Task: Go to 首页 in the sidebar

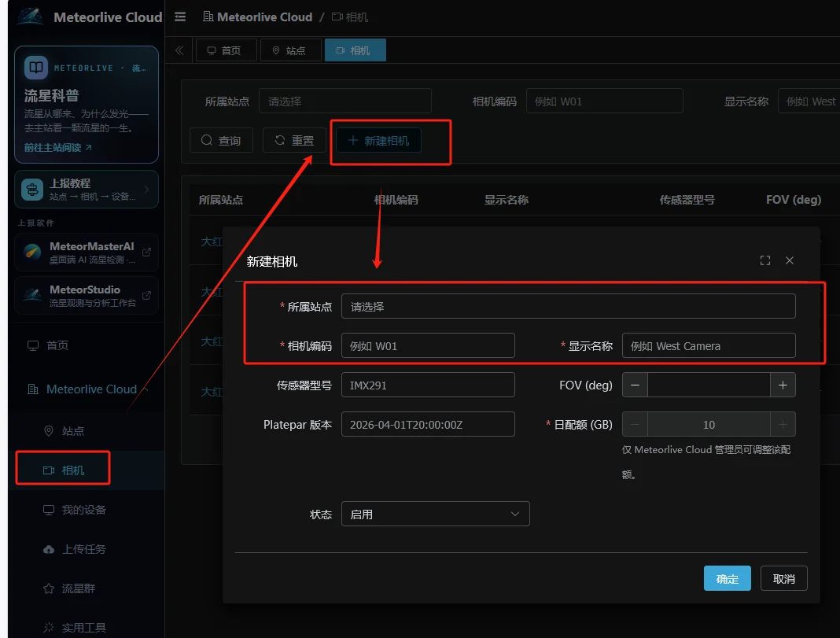Action: click(x=87, y=345)
